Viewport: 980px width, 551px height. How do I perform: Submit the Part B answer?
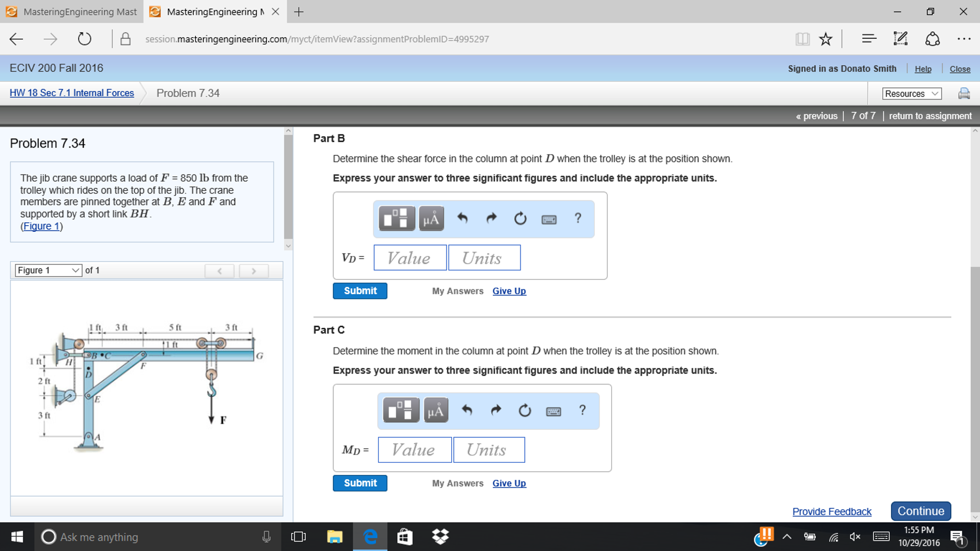click(360, 291)
